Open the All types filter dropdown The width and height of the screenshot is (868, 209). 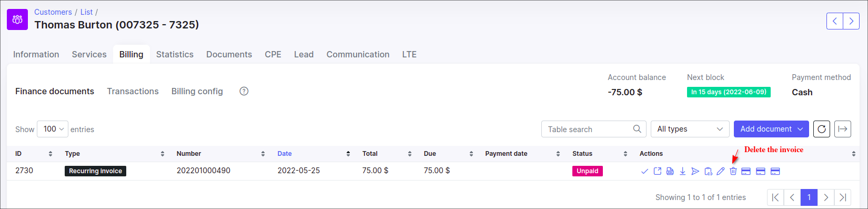tap(690, 129)
